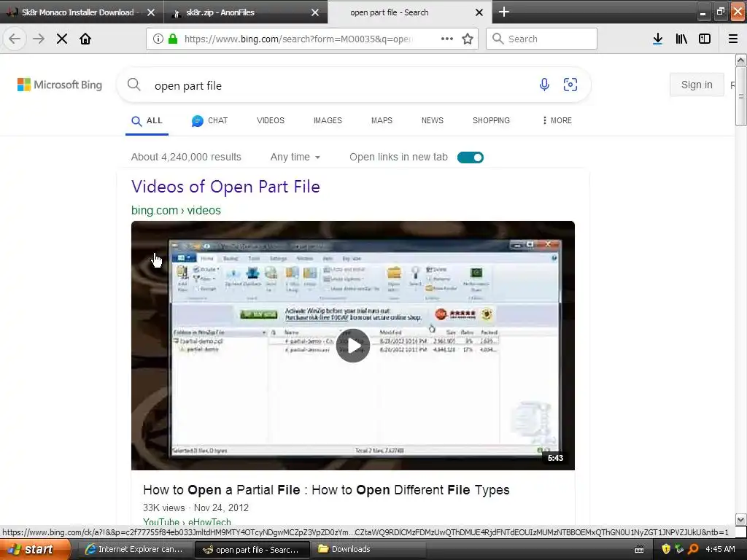Follow the bing.com › videos link

(176, 211)
